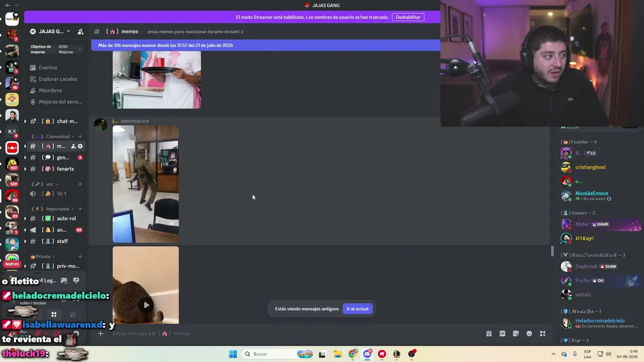
Task: Open member cristianghost's profile
Action: [590, 167]
